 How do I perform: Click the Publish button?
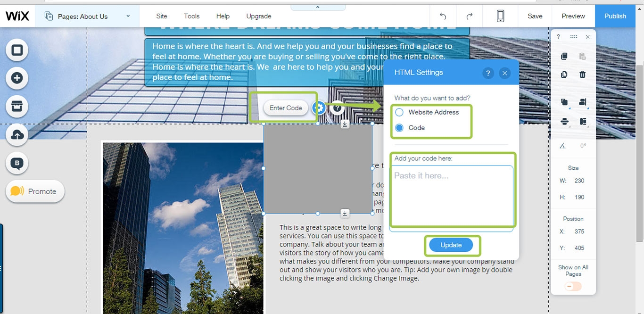point(615,16)
